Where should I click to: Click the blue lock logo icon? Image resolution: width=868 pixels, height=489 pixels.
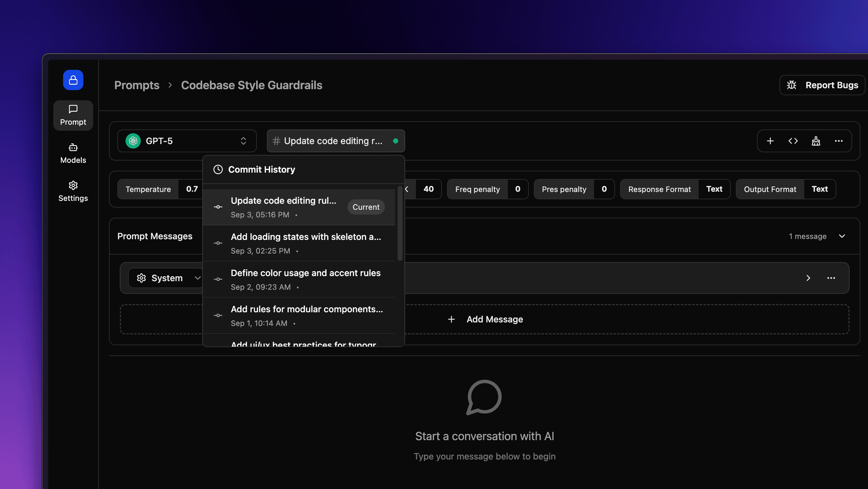click(73, 80)
